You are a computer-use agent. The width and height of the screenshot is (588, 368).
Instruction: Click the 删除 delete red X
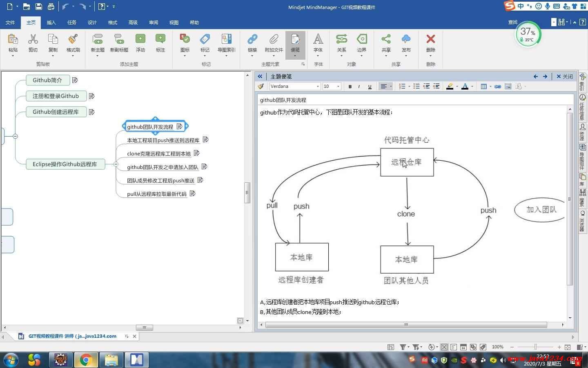(x=430, y=39)
